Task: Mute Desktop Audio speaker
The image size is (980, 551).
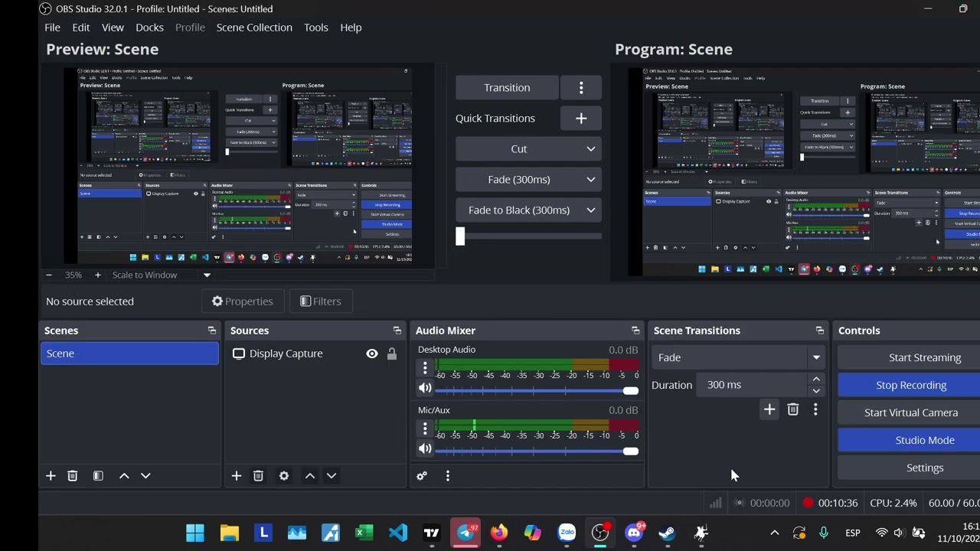Action: (x=425, y=388)
